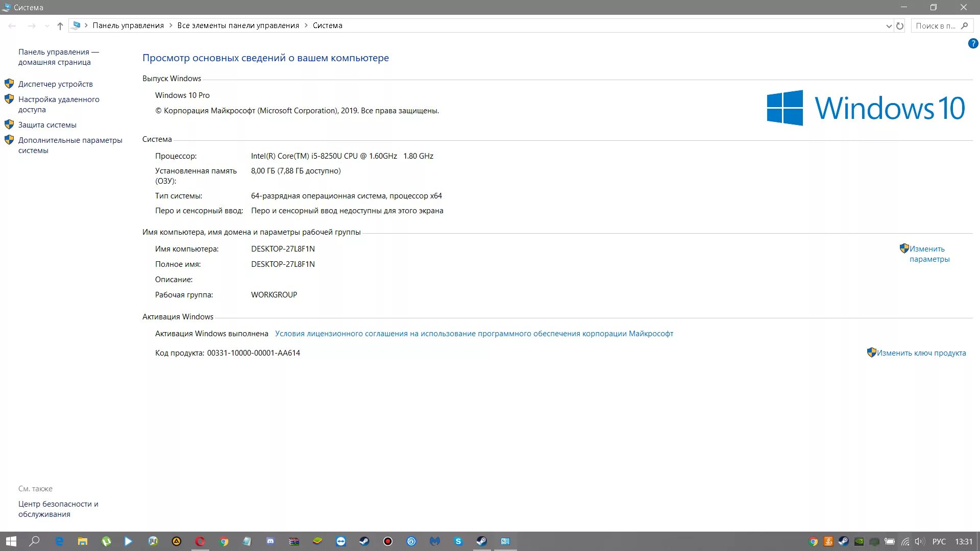Screen dimensions: 980x551
Task: Launch Opera browser from taskbar
Action: (200, 541)
